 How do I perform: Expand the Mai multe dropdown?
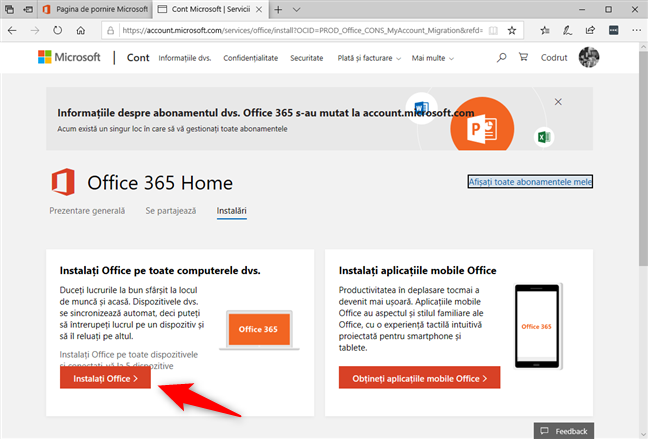(432, 58)
